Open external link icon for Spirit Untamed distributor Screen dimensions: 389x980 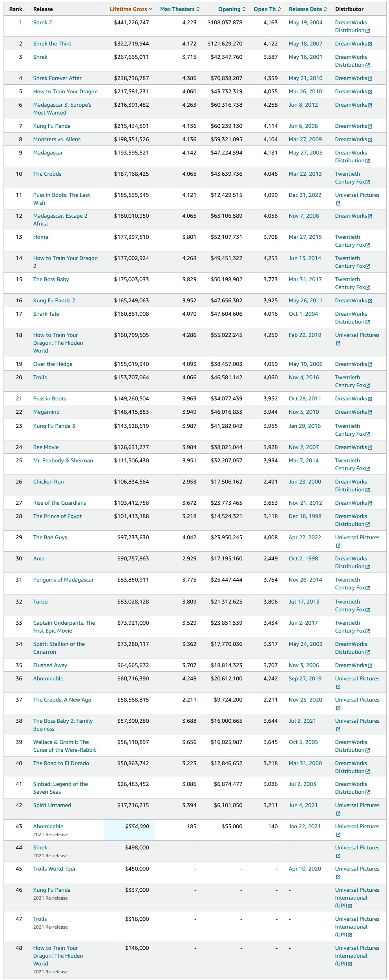coord(338,813)
